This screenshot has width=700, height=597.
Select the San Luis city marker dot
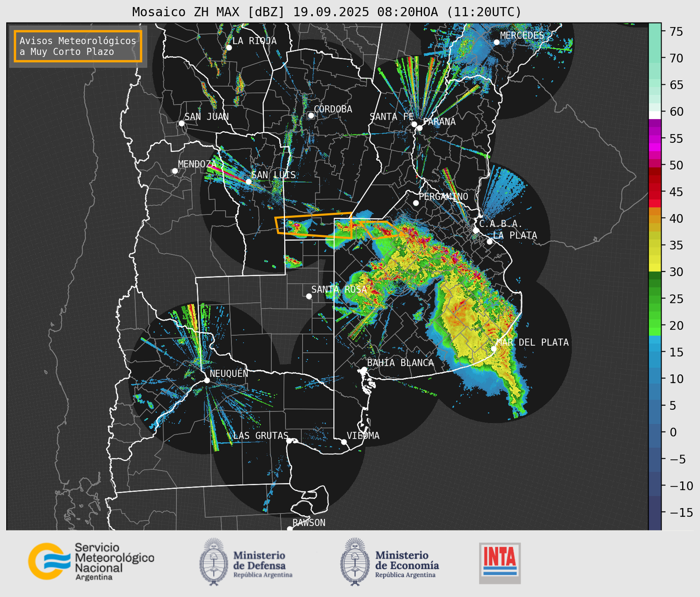[x=248, y=181]
